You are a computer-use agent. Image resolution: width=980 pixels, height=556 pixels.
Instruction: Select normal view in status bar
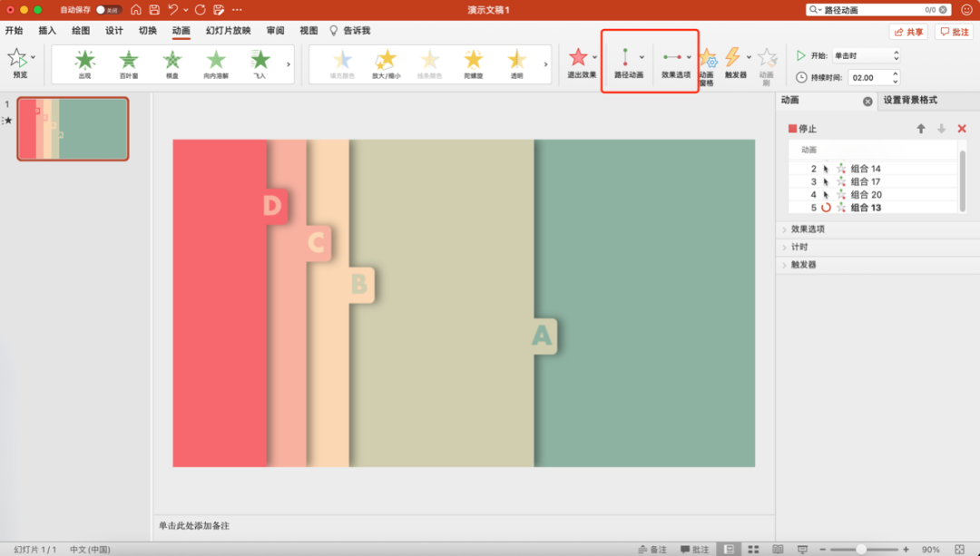click(x=729, y=549)
